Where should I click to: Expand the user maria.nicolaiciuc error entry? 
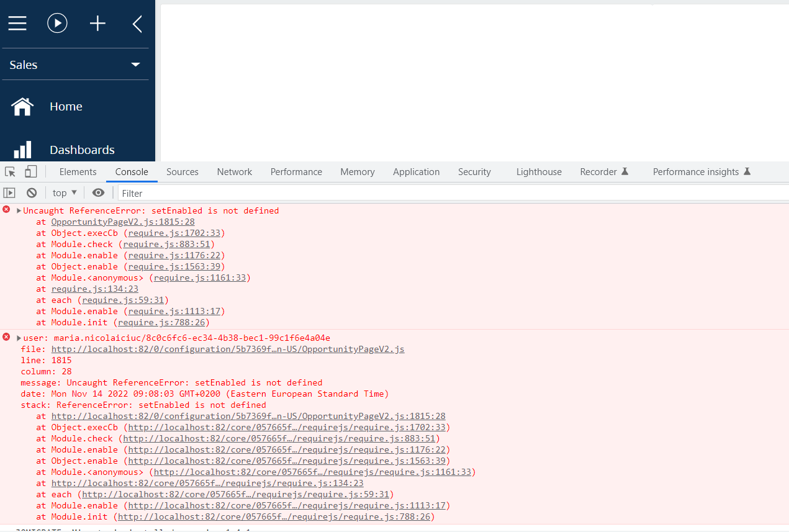coord(19,338)
